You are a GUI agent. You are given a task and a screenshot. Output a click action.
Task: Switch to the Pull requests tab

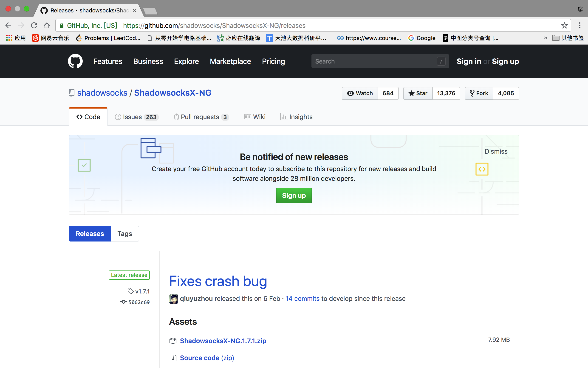click(x=201, y=117)
